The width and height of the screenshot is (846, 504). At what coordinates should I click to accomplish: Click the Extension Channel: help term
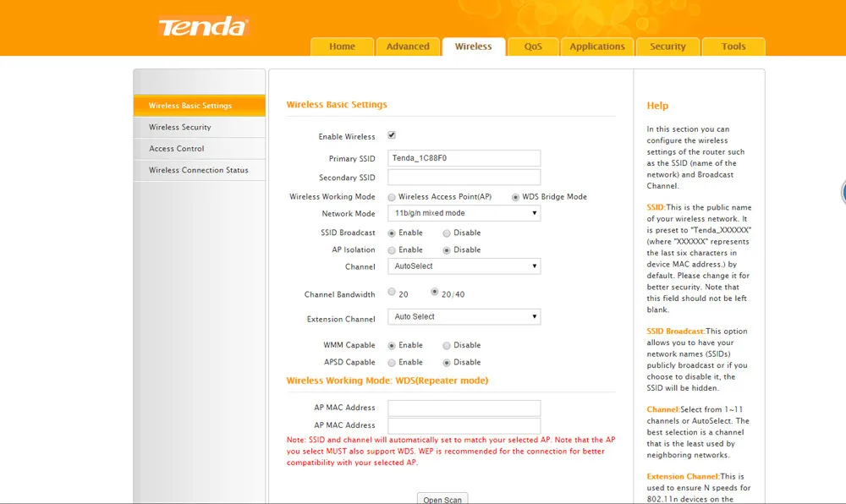coord(683,476)
